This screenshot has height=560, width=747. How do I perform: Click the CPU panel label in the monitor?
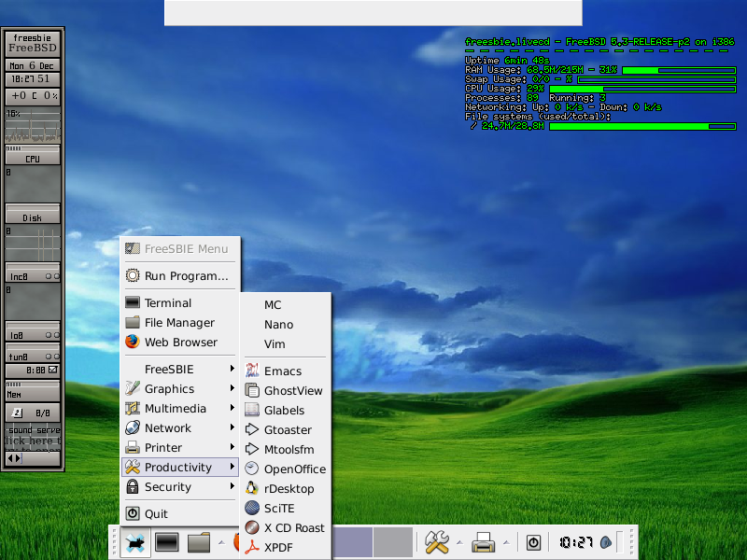(x=33, y=156)
